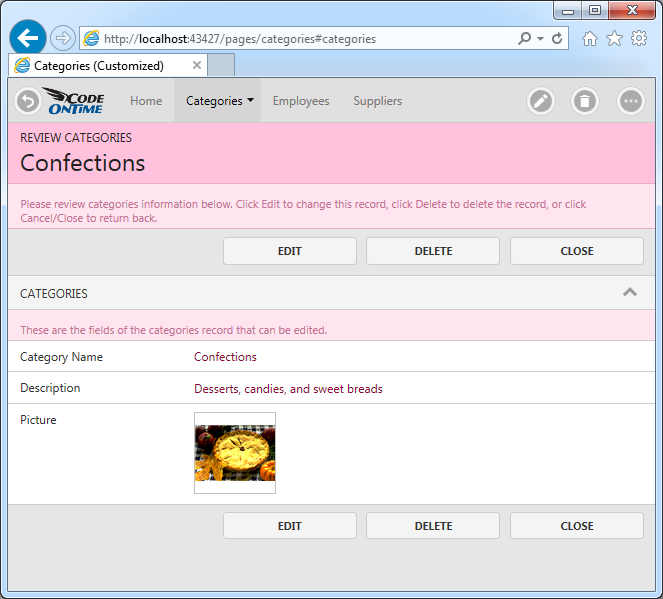Click the browser forward arrow button

click(x=62, y=38)
